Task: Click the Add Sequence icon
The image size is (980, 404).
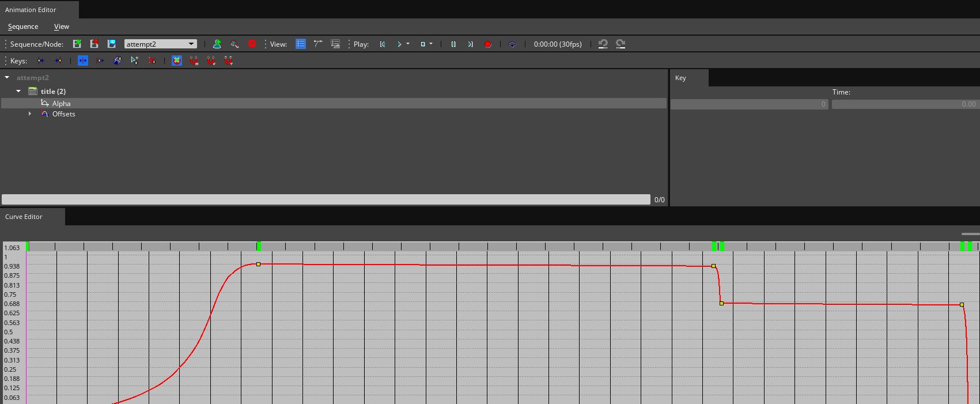Action: click(77, 44)
